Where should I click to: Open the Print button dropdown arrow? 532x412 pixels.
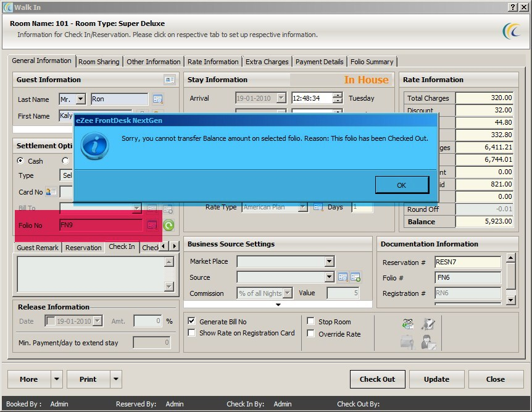116,379
